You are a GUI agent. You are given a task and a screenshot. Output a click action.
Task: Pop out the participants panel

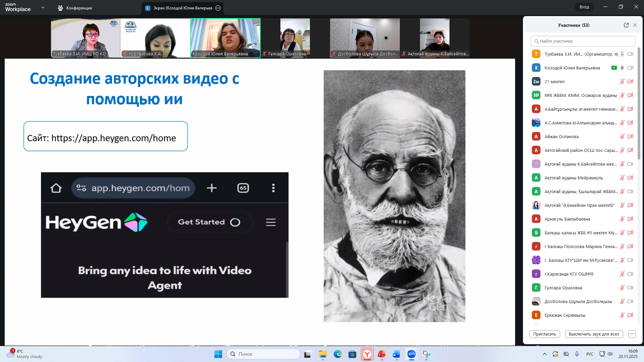[626, 25]
